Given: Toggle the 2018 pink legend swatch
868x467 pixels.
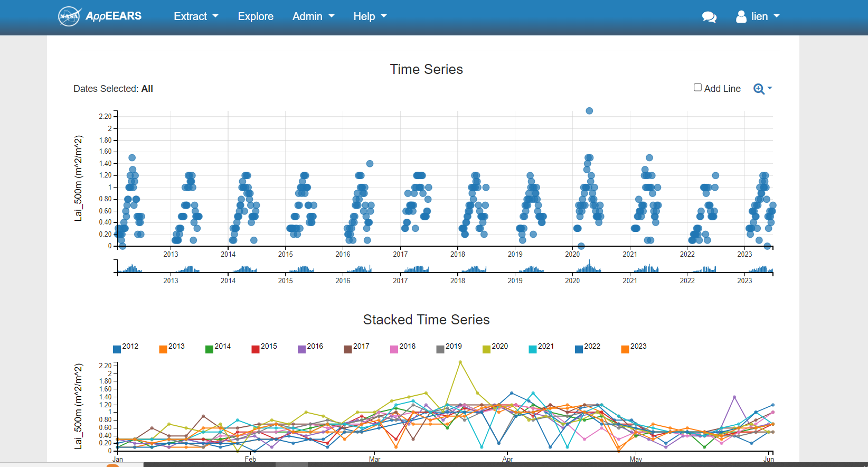Looking at the screenshot, I should (394, 349).
